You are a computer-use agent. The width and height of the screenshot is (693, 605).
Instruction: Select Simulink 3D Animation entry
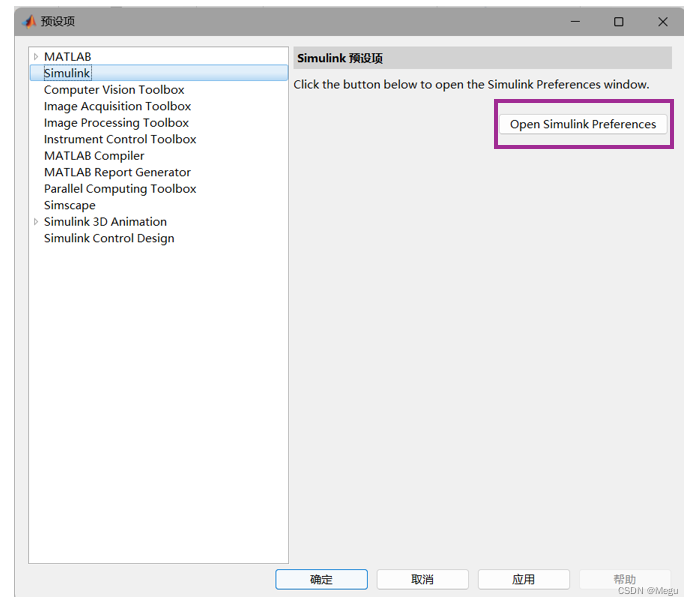pos(105,222)
